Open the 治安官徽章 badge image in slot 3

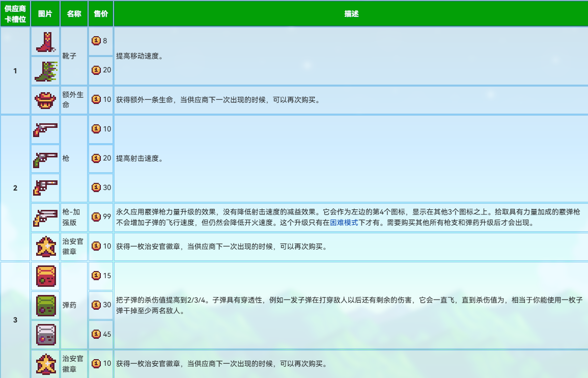pos(45,364)
